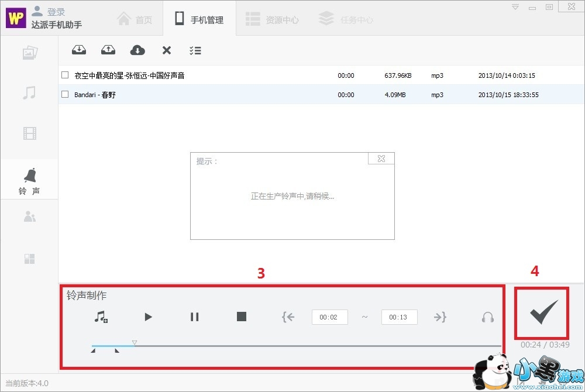585x392 pixels.
Task: Open the photos section in sidebar
Action: click(x=29, y=53)
